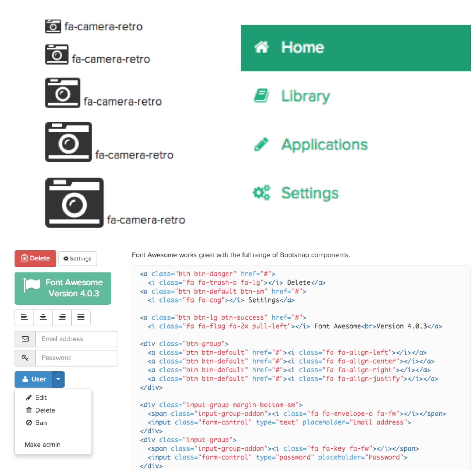This screenshot has width=476, height=476.
Task: Click the envelope icon beside Email address
Action: tap(25, 339)
